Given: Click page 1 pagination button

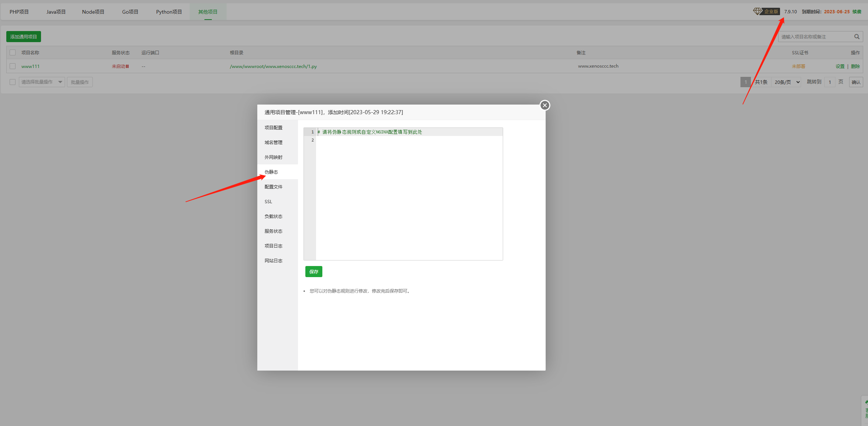Looking at the screenshot, I should pyautogui.click(x=746, y=82).
